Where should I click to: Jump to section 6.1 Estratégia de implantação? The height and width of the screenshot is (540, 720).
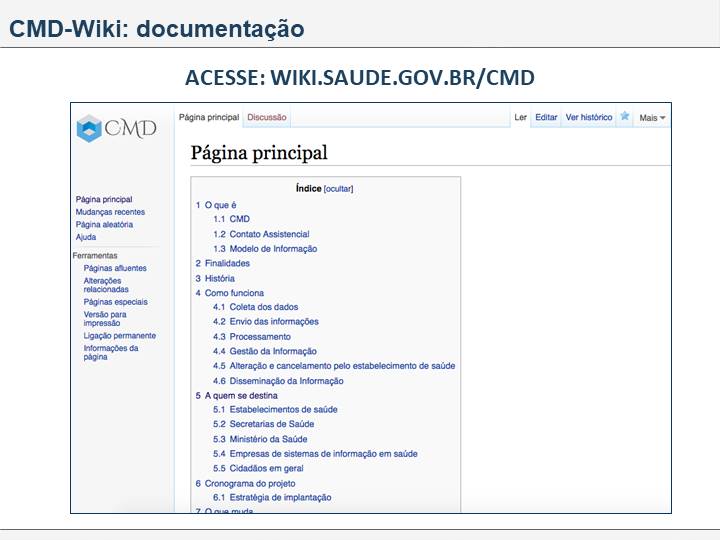272,497
